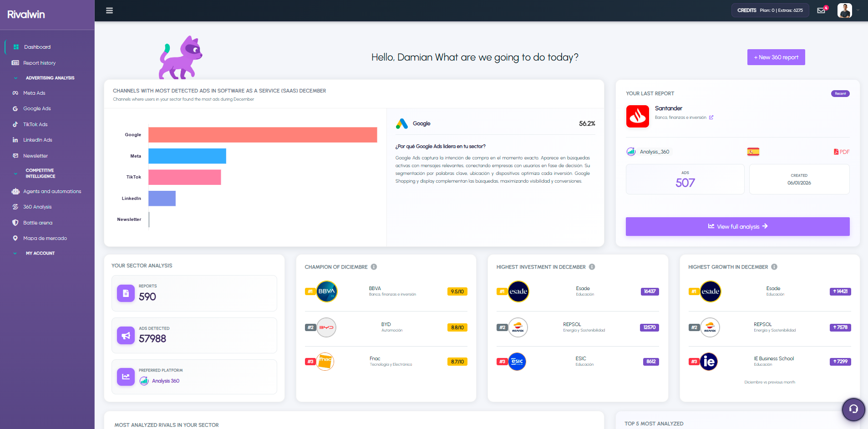Click the Agents and automations robot icon
This screenshot has height=429, width=868.
tap(15, 191)
